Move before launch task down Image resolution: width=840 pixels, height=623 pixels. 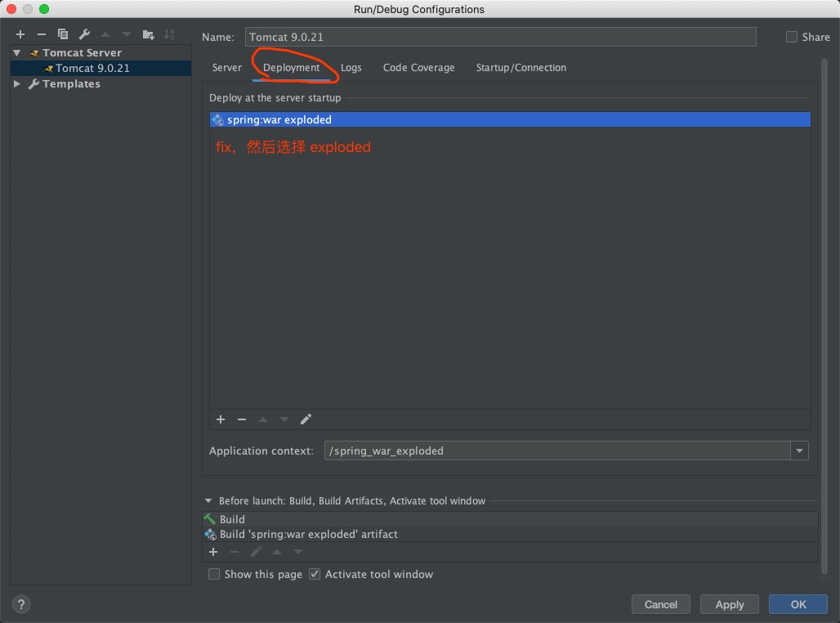click(298, 552)
